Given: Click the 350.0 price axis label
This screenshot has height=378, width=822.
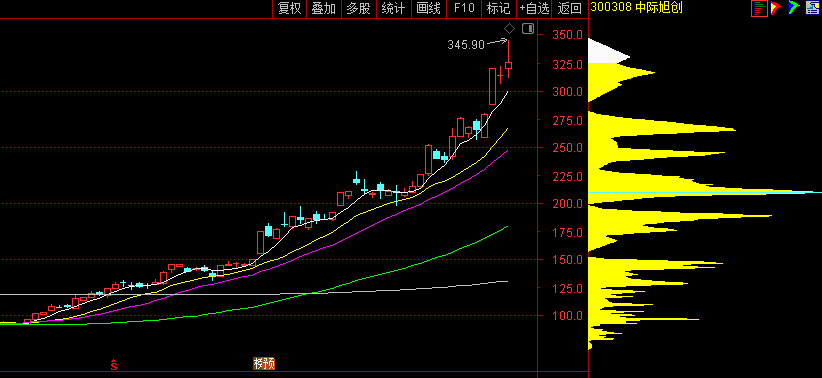Looking at the screenshot, I should point(567,35).
